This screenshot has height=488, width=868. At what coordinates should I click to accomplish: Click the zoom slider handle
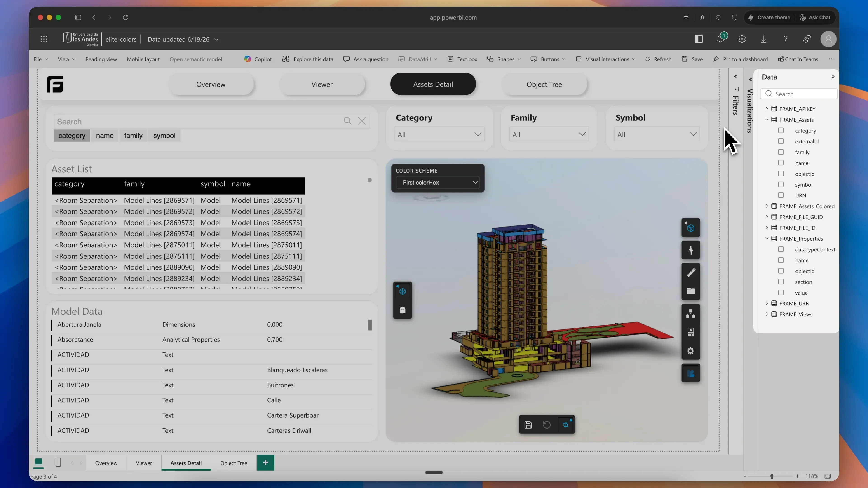tap(772, 476)
